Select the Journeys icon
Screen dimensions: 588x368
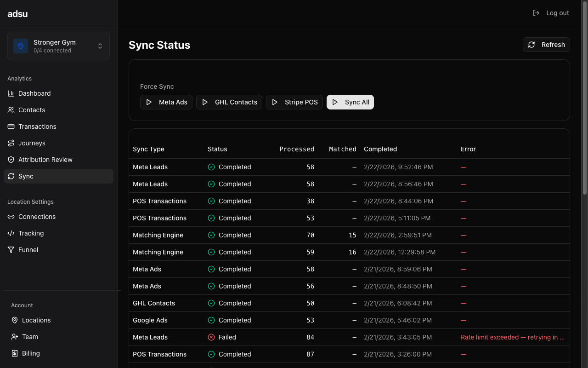pyautogui.click(x=11, y=143)
